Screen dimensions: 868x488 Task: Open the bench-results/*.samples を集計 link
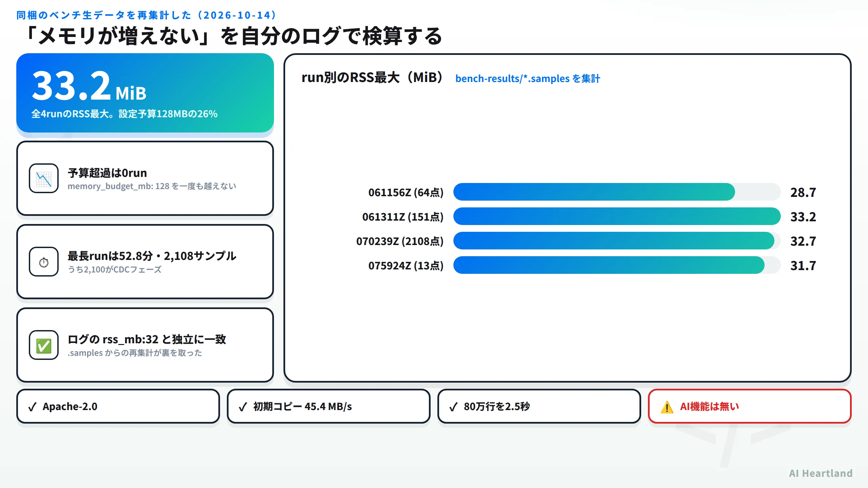[x=528, y=79]
